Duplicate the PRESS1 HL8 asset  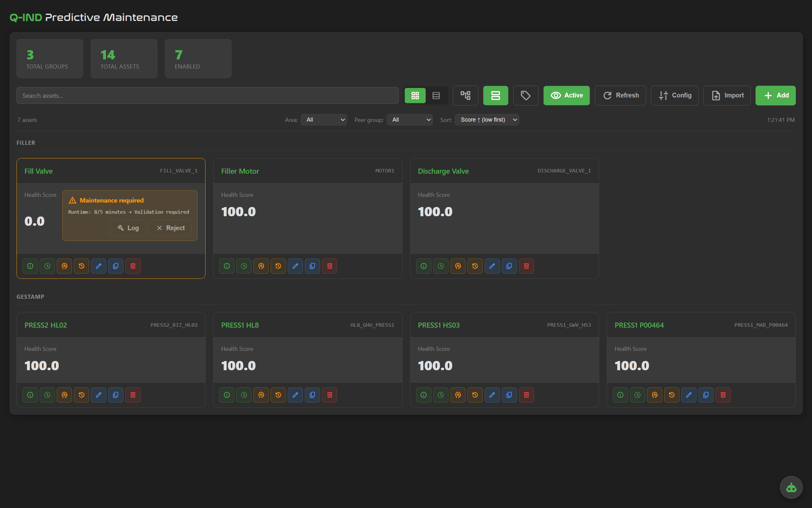click(312, 395)
